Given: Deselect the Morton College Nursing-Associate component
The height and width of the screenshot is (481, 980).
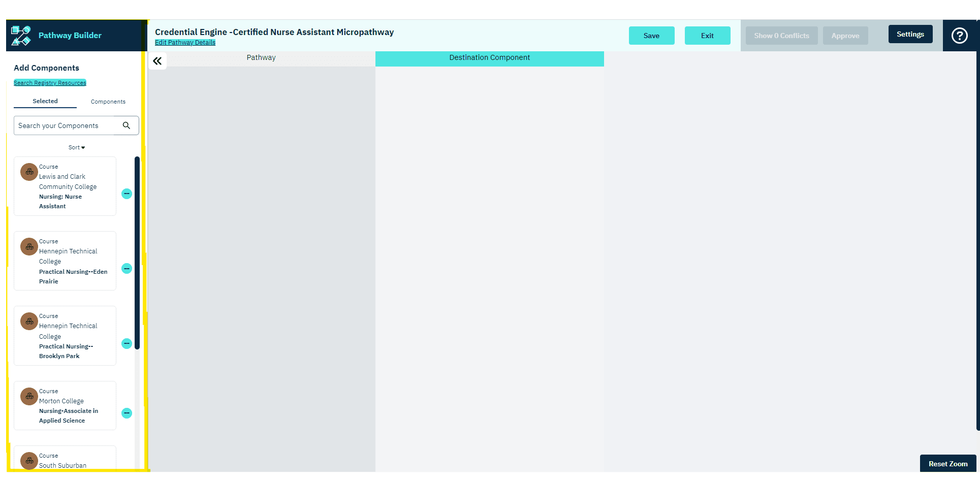Looking at the screenshot, I should pyautogui.click(x=127, y=413).
